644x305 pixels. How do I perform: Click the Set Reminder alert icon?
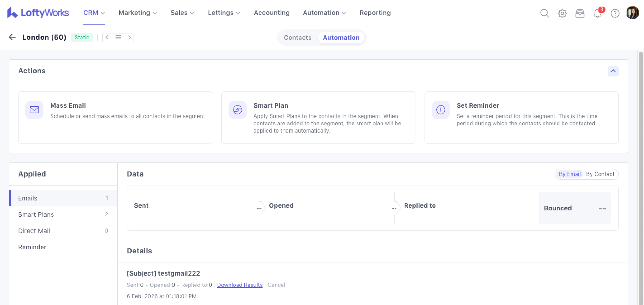click(x=441, y=110)
